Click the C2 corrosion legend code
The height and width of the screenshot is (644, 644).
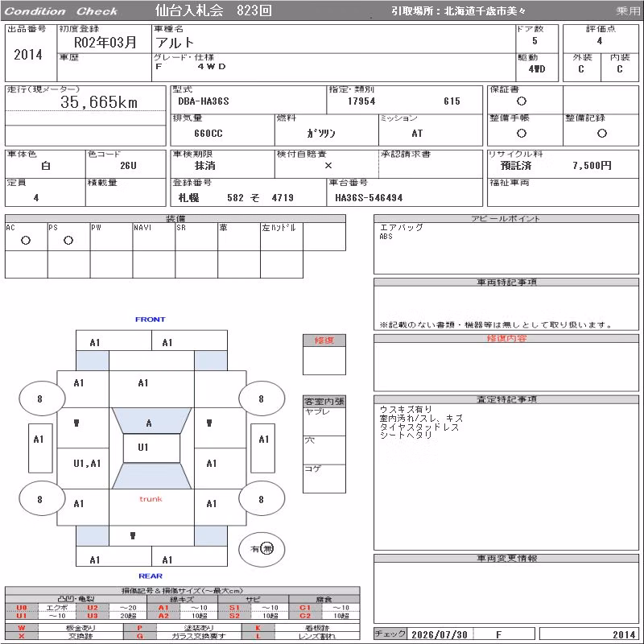(x=305, y=616)
